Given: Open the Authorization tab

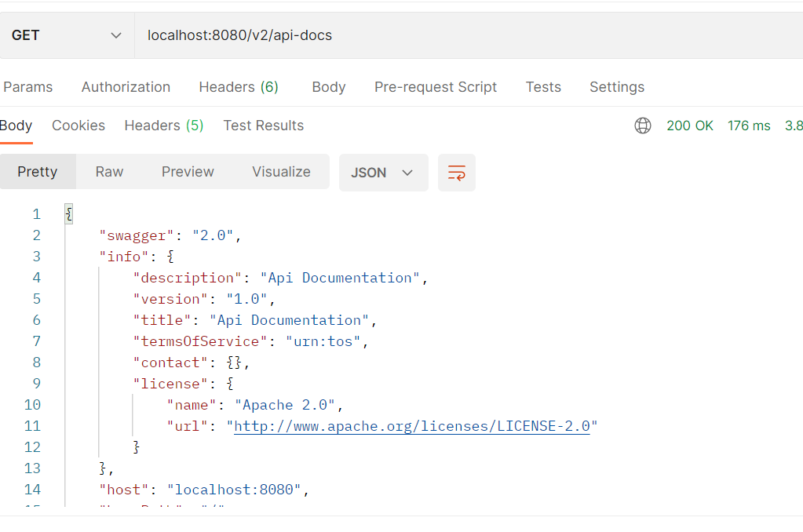Looking at the screenshot, I should pyautogui.click(x=126, y=87).
